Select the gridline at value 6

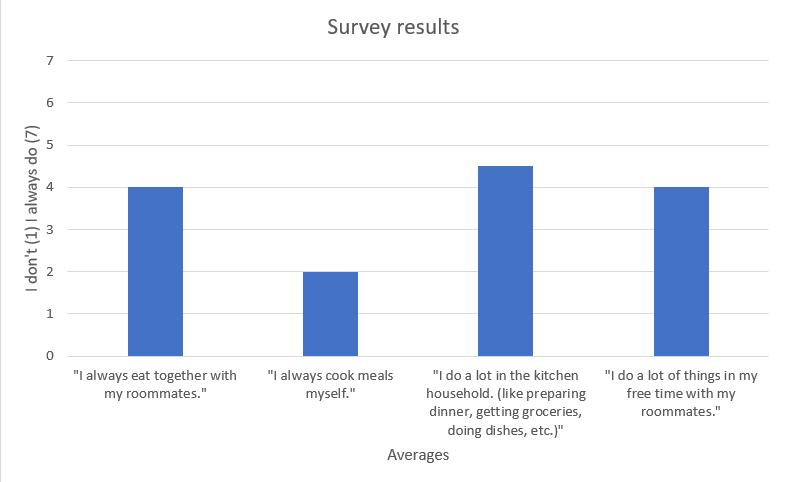[x=418, y=103]
